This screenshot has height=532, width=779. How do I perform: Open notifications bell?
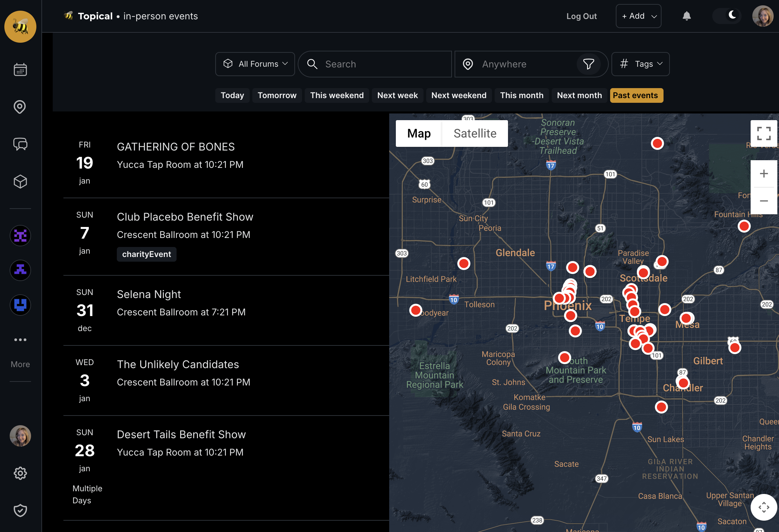coord(687,16)
